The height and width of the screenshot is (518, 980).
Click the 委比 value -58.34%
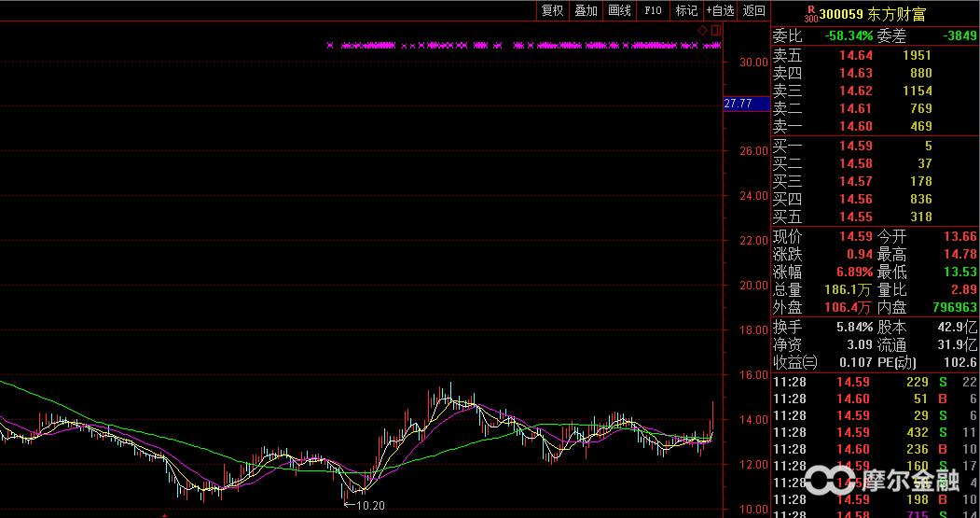[849, 36]
